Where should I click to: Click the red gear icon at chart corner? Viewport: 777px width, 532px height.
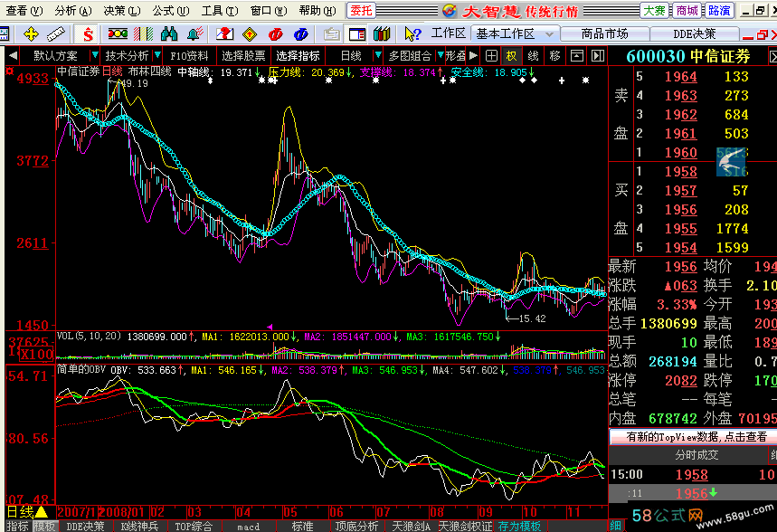(x=9, y=71)
